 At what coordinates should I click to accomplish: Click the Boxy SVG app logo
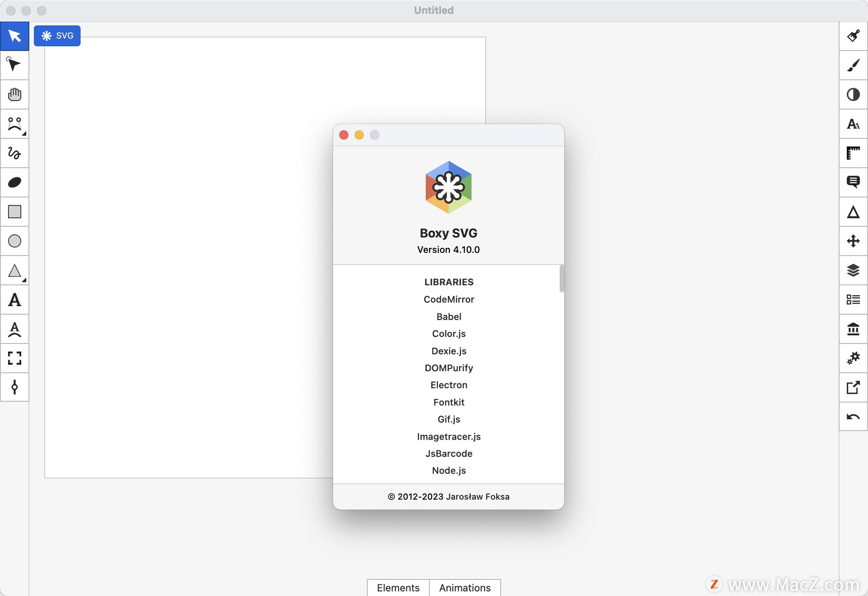point(448,187)
